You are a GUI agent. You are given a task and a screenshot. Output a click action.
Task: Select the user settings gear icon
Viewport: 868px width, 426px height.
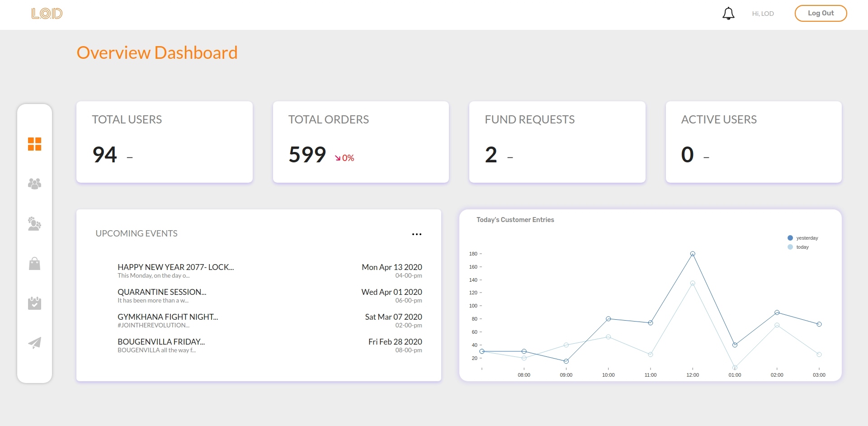pyautogui.click(x=34, y=224)
